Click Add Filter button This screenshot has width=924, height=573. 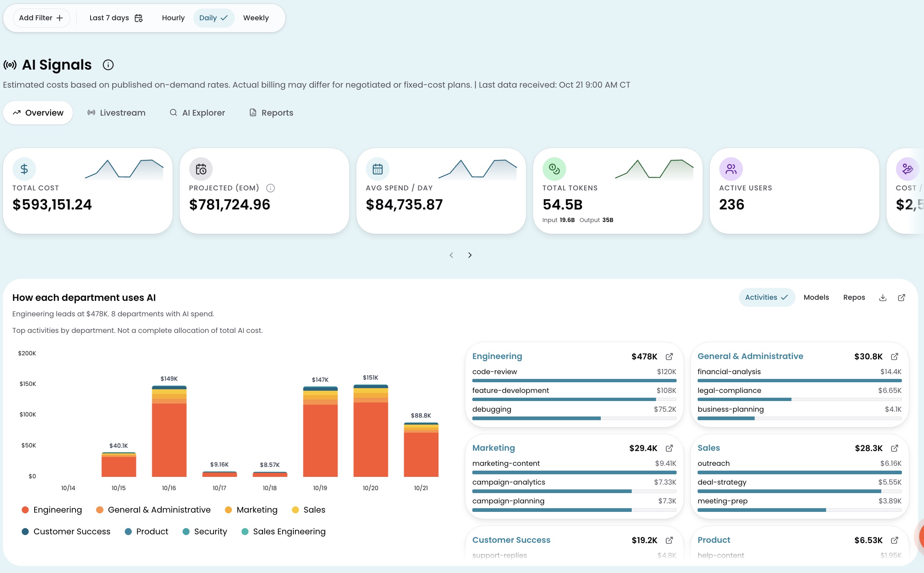(41, 18)
